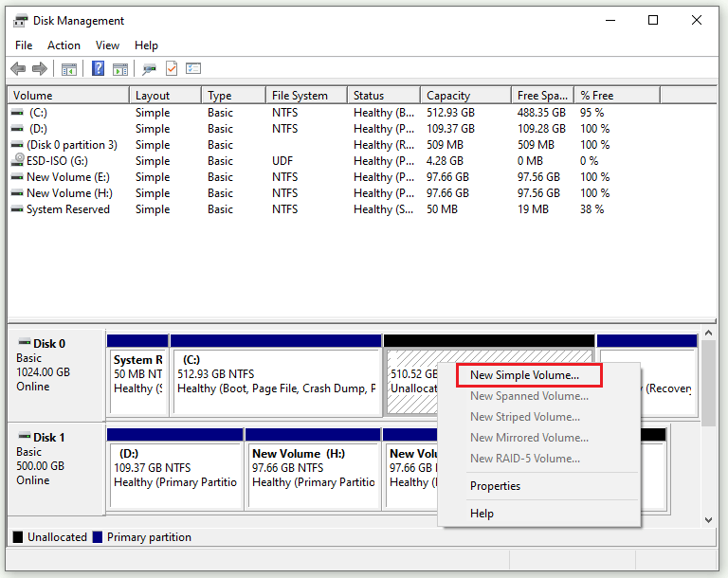728x578 pixels.
Task: Click the Forward arrow toolbar icon
Action: [40, 69]
